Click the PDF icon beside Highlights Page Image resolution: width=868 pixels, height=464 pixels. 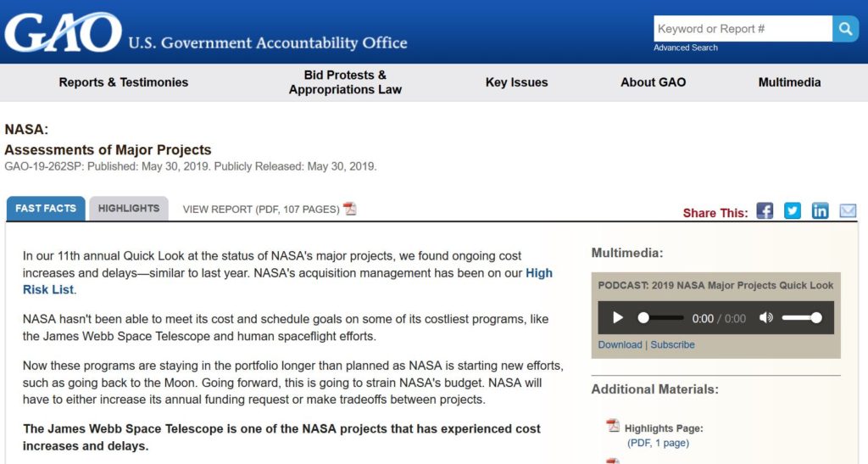point(613,425)
